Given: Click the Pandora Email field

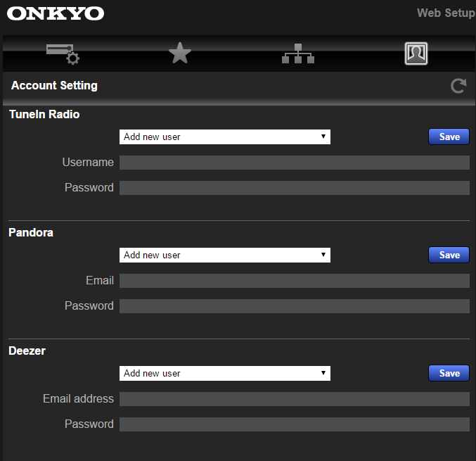Looking at the screenshot, I should [x=295, y=281].
